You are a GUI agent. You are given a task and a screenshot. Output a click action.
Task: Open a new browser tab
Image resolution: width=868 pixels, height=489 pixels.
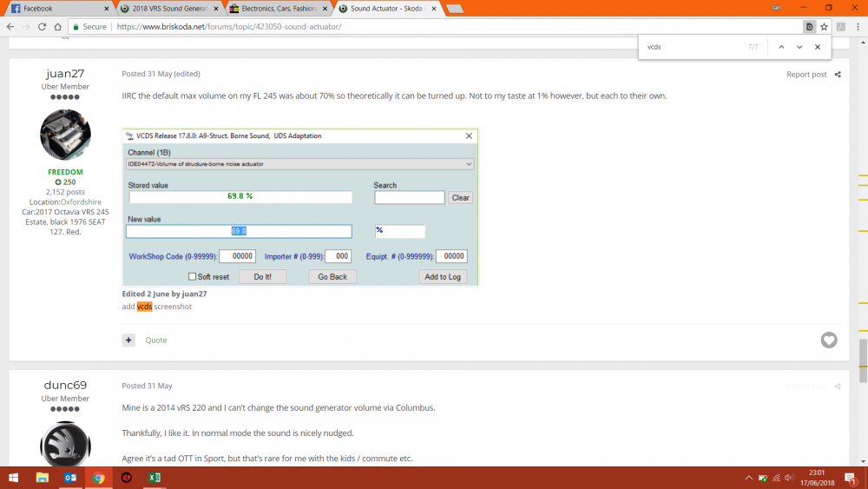[455, 9]
